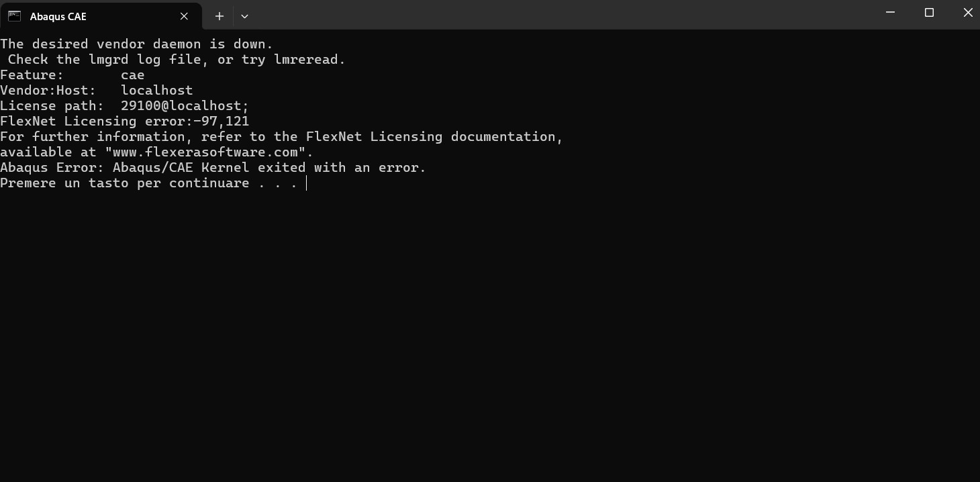980x482 pixels.
Task: Select the Abaqus CAE tab
Action: pos(101,16)
